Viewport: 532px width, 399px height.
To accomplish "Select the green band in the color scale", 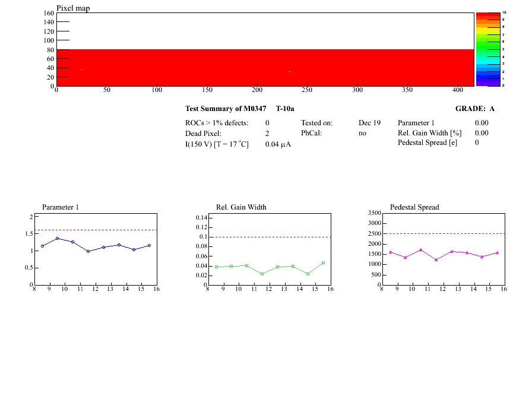I will click(x=488, y=40).
